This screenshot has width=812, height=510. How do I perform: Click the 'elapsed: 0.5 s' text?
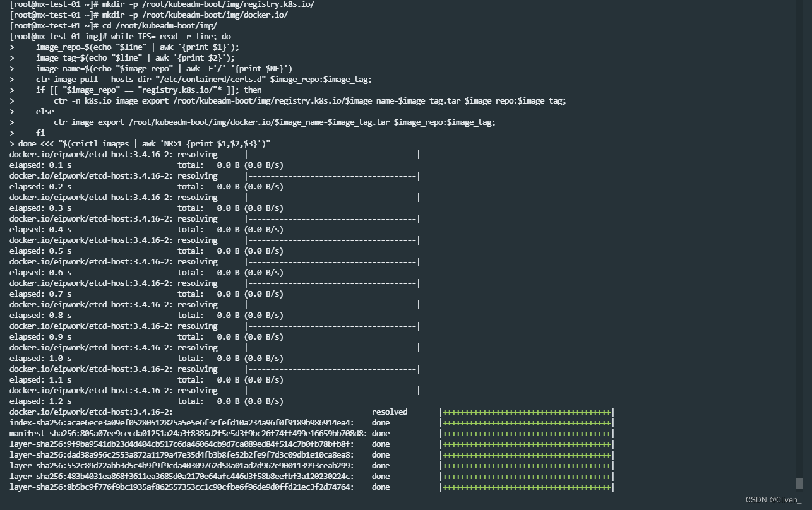[x=40, y=251]
